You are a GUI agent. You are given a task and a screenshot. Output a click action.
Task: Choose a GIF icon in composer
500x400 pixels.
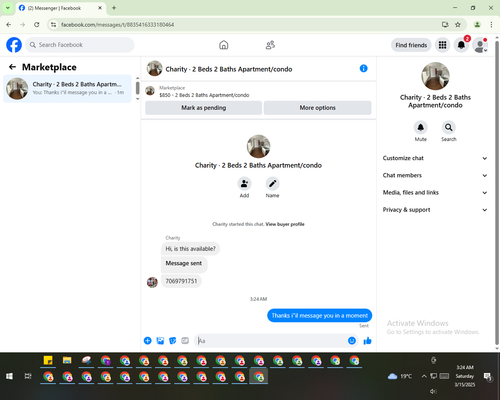click(185, 341)
